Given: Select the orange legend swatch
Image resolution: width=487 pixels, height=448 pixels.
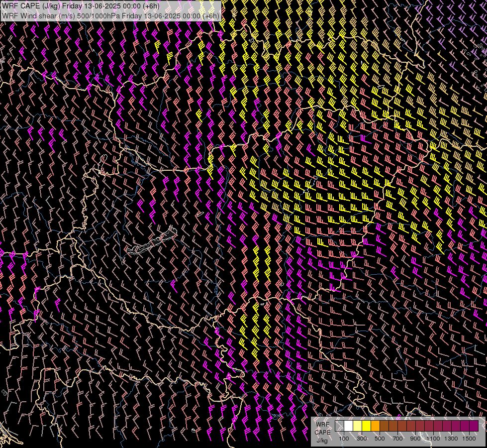Looking at the screenshot, I should coord(375,426).
